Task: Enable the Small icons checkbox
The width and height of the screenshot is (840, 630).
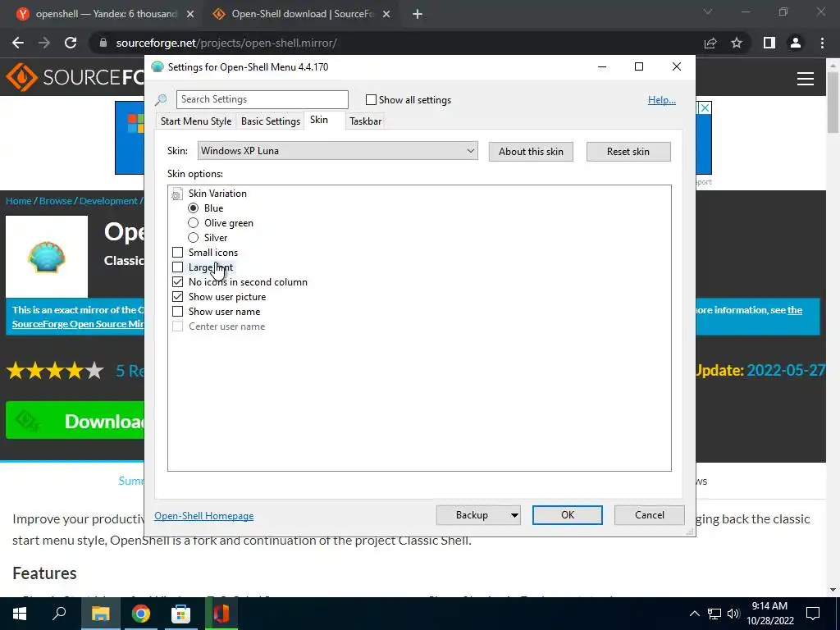Action: [x=177, y=253]
